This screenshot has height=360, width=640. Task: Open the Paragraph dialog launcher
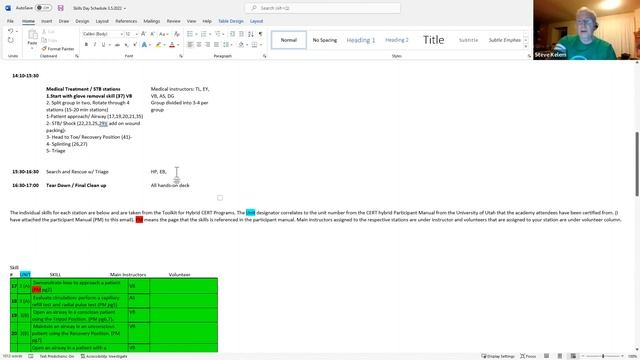(x=264, y=56)
